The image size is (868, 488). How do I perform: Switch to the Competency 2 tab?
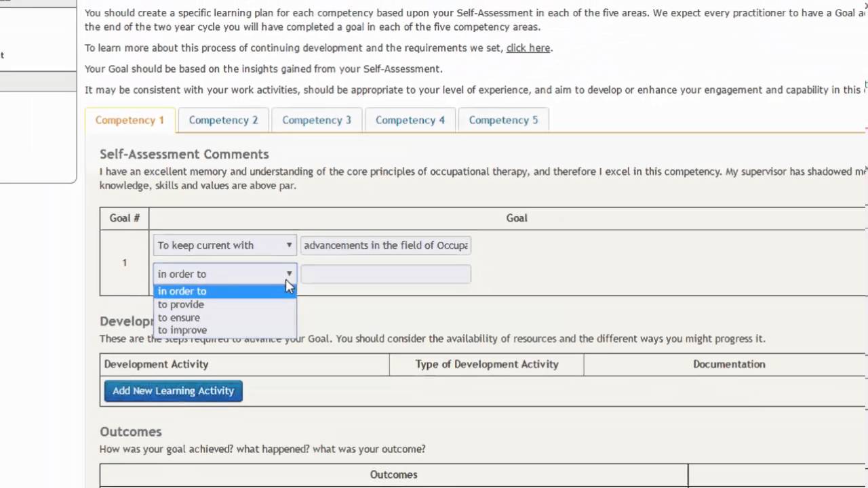tap(223, 120)
